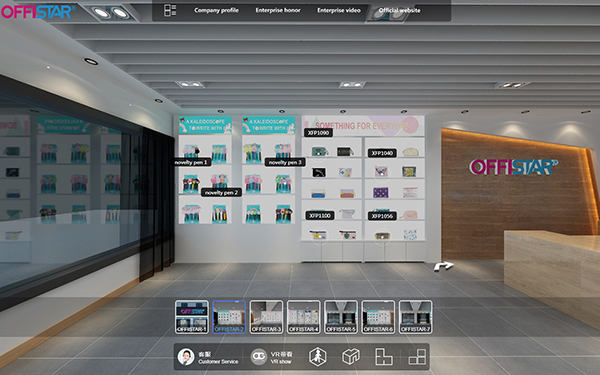Click the OFFISTAR logo at top left
The image size is (600, 375).
(38, 11)
